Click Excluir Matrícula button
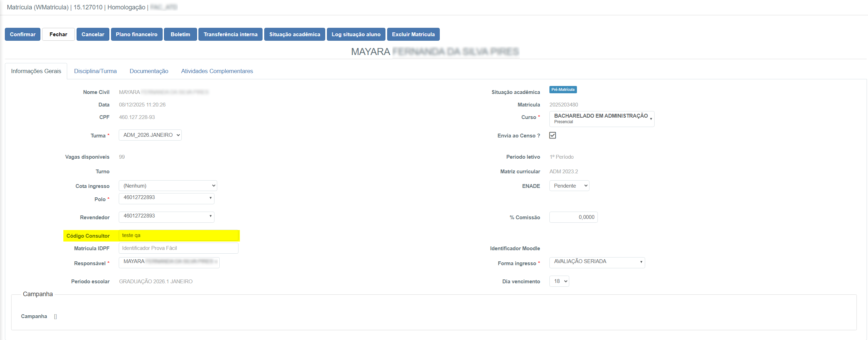 [413, 34]
